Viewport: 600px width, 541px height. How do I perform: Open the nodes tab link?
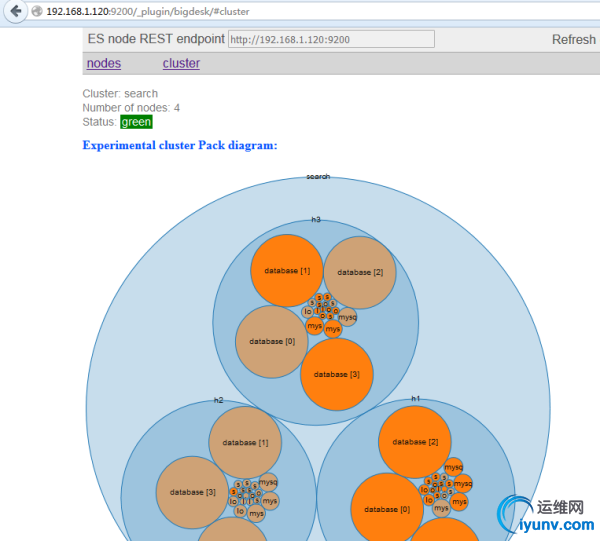104,63
